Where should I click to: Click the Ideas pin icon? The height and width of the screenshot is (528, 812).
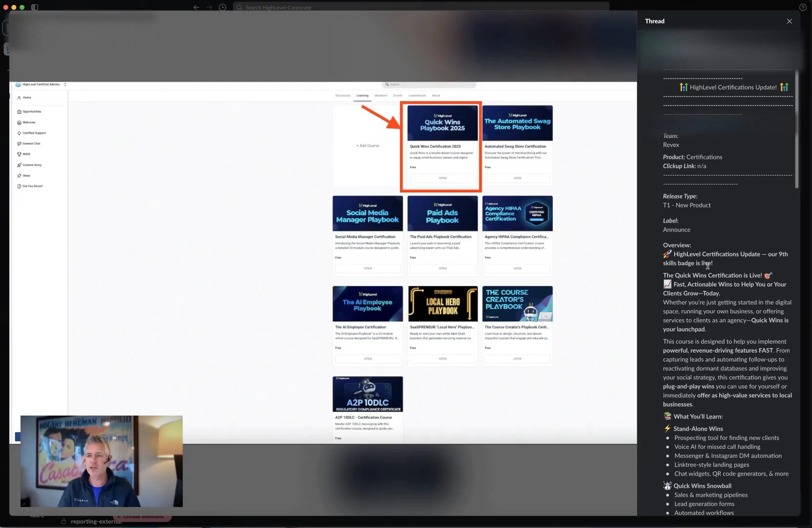coord(19,176)
